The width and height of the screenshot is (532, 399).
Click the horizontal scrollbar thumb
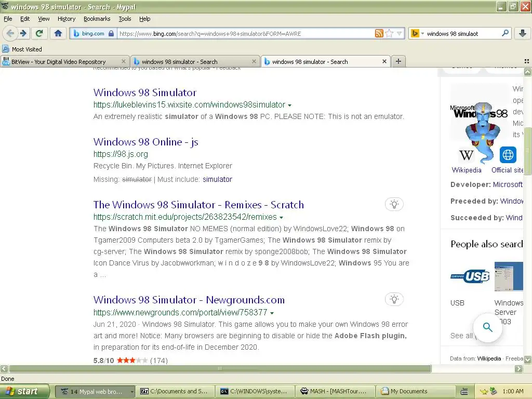(220, 368)
